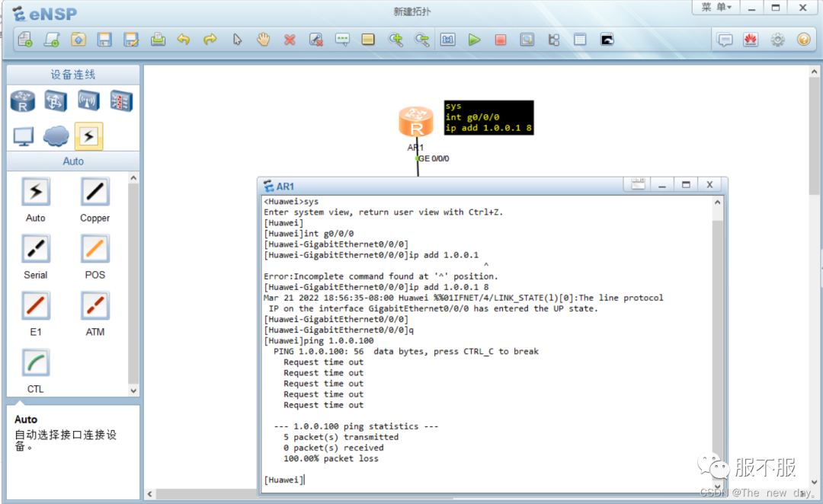The width and height of the screenshot is (823, 504).
Task: Open the help question mark icon
Action: [804, 40]
